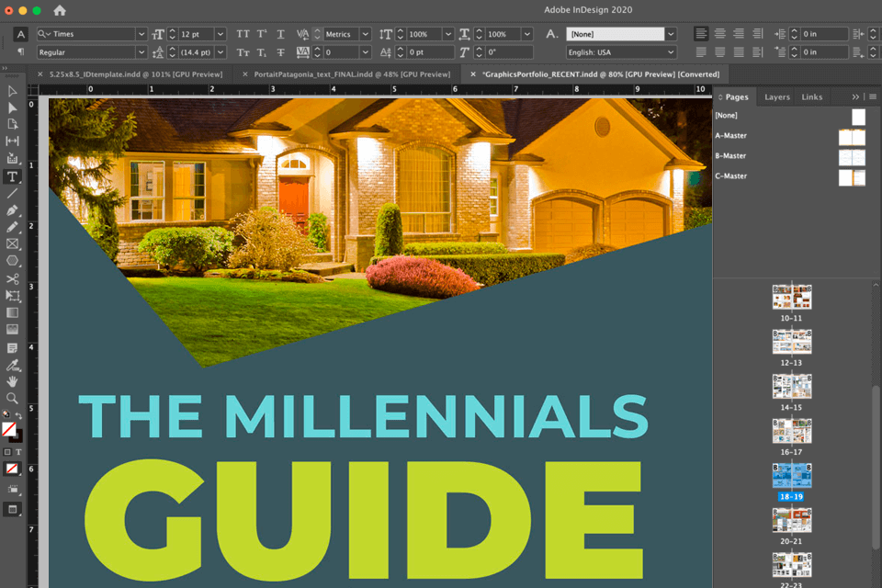
Task: Select the Gradient Swatch tool
Action: 12,313
